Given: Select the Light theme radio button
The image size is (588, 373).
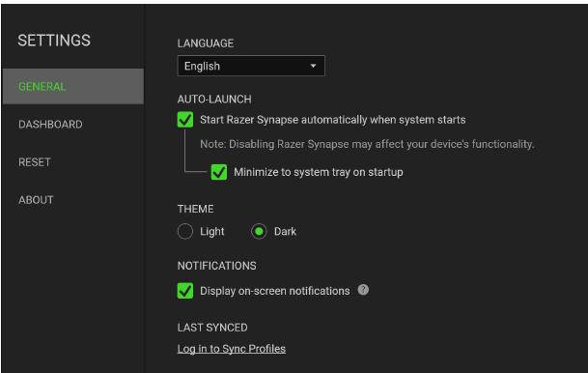Looking at the screenshot, I should pos(185,231).
